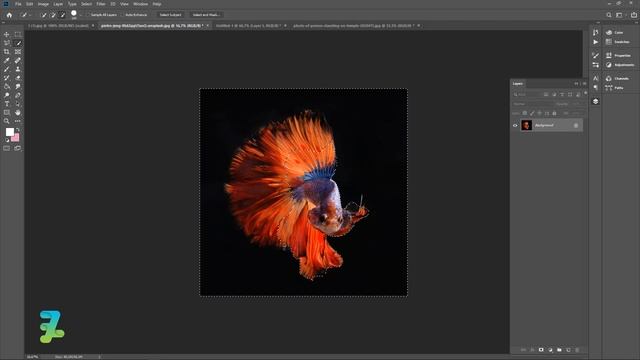The height and width of the screenshot is (360, 640).
Task: Create new fill or adjustment layer
Action: 550,350
